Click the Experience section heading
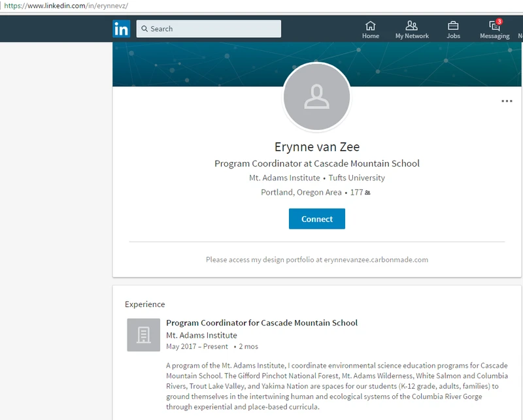The width and height of the screenshot is (523, 420). (144, 304)
